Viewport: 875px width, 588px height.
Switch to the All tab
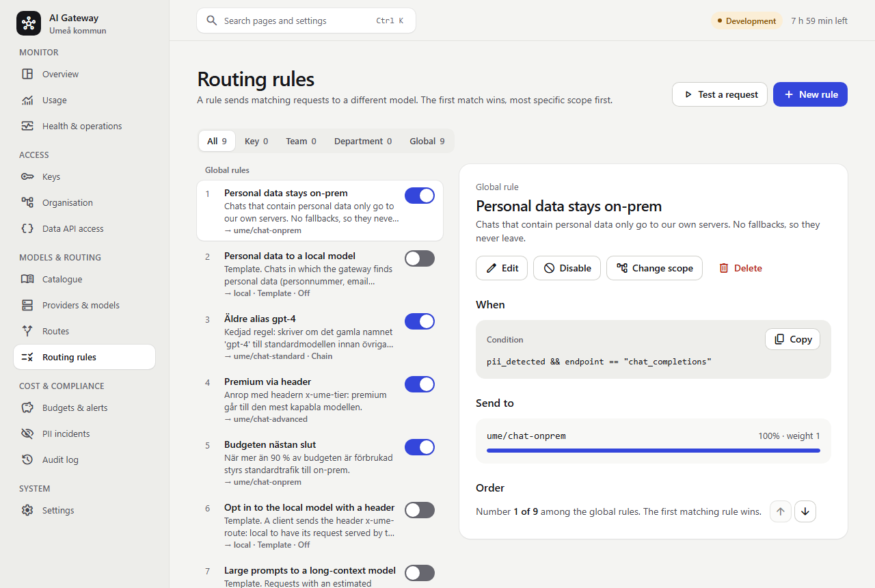coord(217,141)
